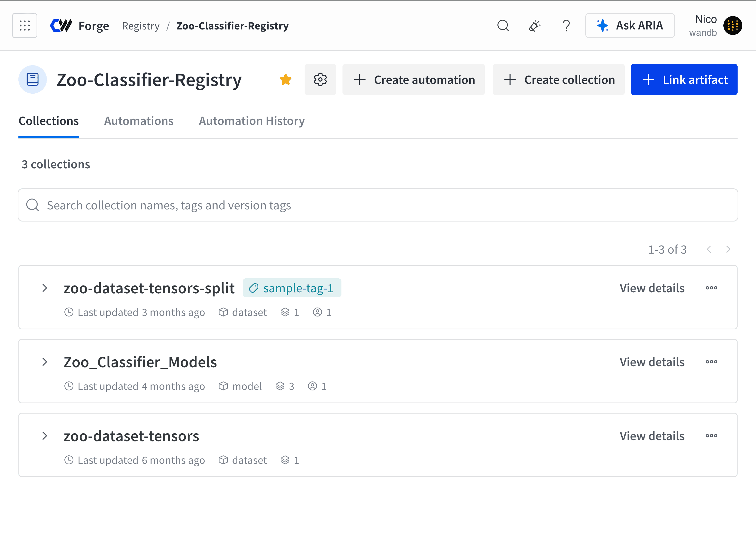Expand the zoo-dataset-tensors collection
Screen dimensions: 756x533
click(x=45, y=436)
